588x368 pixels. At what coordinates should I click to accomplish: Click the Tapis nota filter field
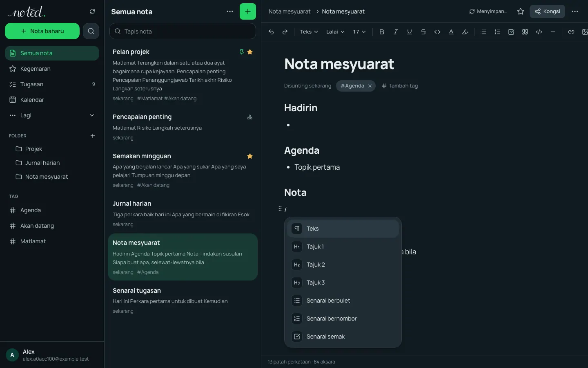point(183,31)
